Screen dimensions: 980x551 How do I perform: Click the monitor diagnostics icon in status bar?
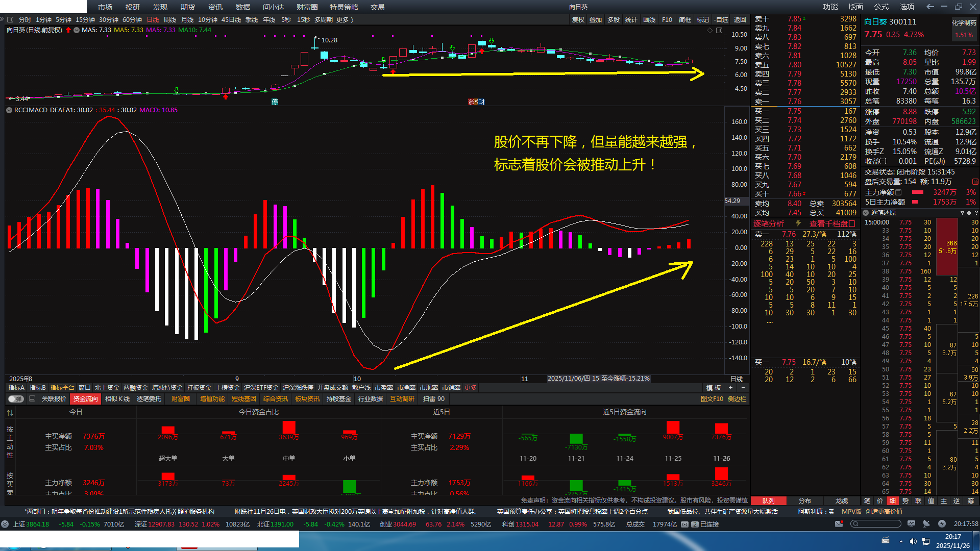[911, 524]
